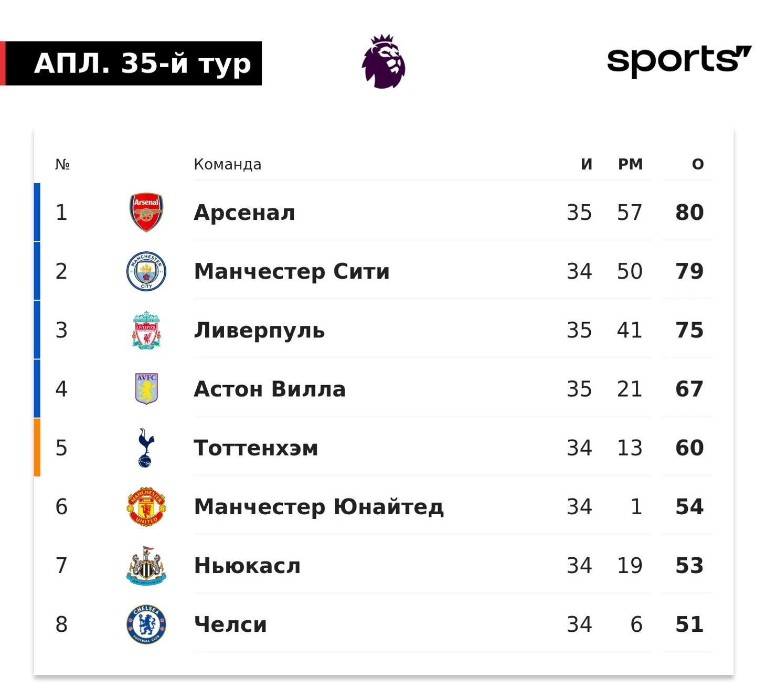The height and width of the screenshot is (700, 766).
Task: Click the Манчестер Юнайтед team name
Action: pyautogui.click(x=319, y=507)
